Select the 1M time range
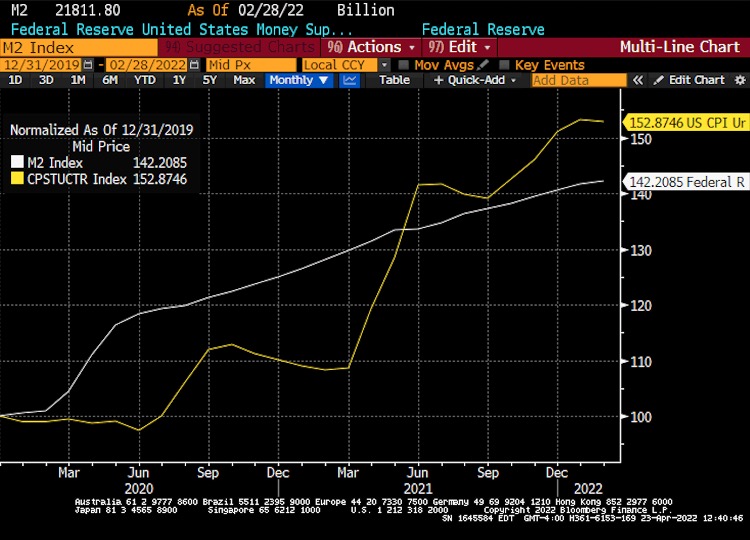Image resolution: width=750 pixels, height=540 pixels. 77,80
